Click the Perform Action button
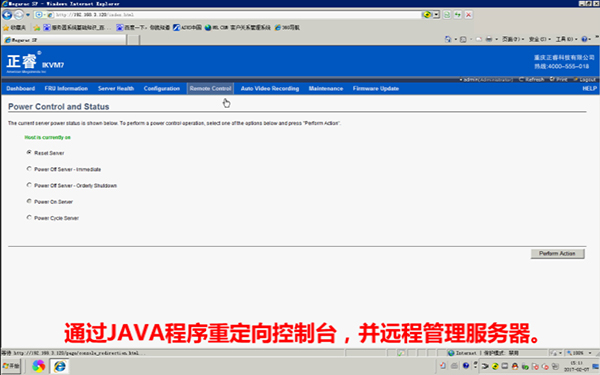Image resolution: width=600 pixels, height=375 pixels. pos(558,254)
